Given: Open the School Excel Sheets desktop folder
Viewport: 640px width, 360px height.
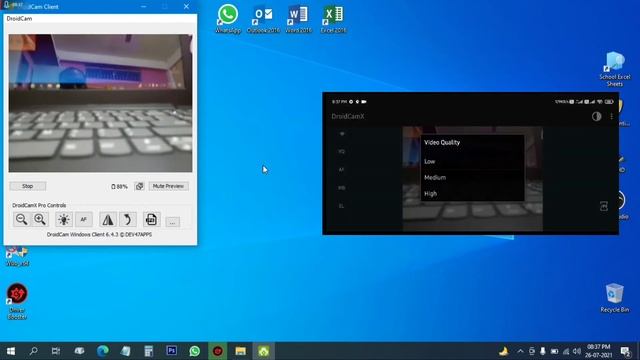Looking at the screenshot, I should 615,69.
